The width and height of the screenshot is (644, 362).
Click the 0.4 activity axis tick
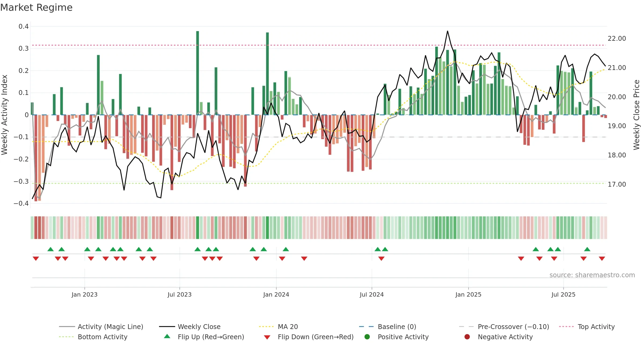pyautogui.click(x=24, y=26)
